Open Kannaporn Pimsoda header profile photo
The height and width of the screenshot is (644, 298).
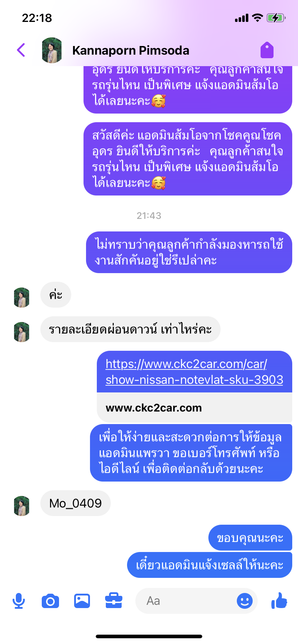[52, 50]
